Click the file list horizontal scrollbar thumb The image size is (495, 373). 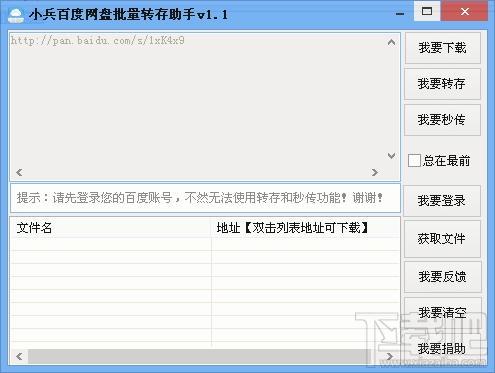point(199,356)
